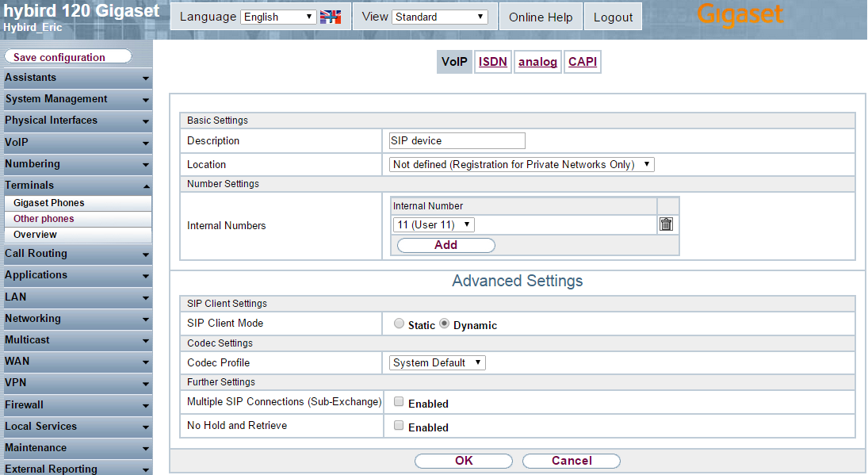Select Static SIP client mode
868x475 pixels.
(x=399, y=324)
